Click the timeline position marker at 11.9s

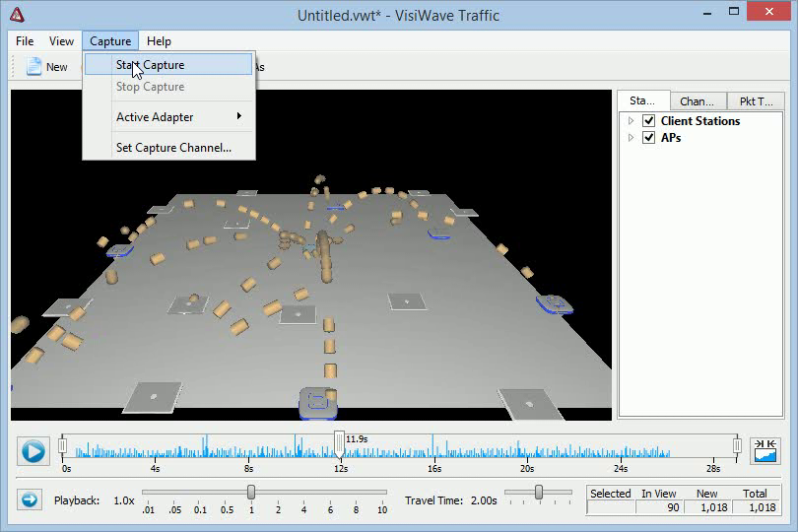pyautogui.click(x=339, y=444)
